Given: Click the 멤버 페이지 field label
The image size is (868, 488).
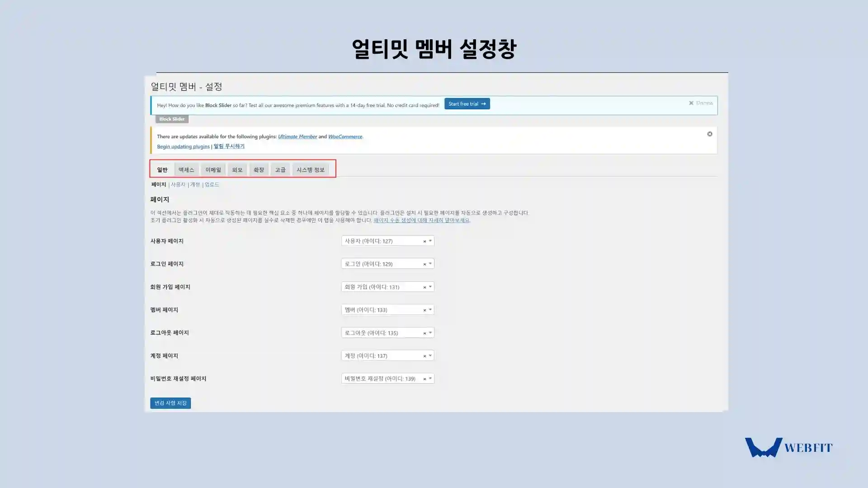Looking at the screenshot, I should [164, 310].
